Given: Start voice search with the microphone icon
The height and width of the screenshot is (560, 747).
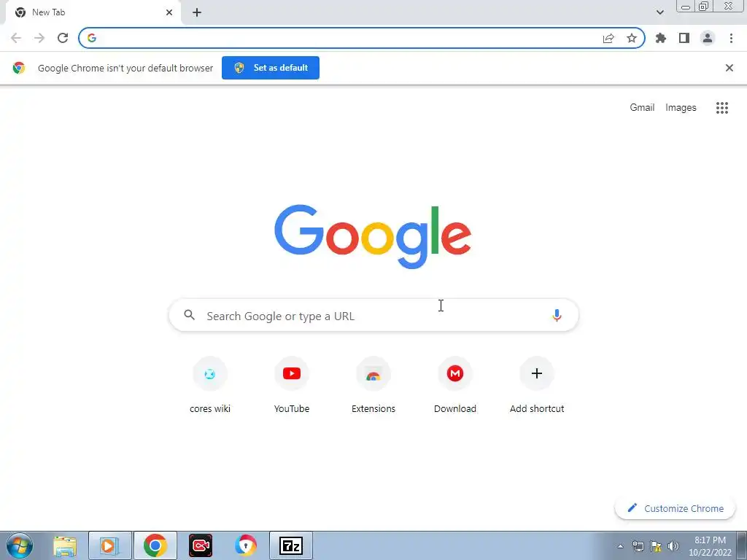Looking at the screenshot, I should click(x=557, y=315).
